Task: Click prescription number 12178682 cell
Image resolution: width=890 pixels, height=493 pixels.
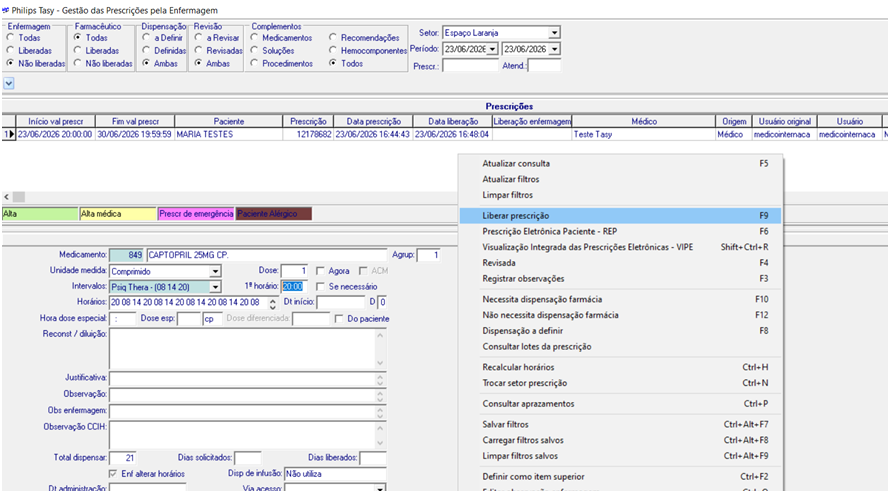Action: [x=308, y=134]
